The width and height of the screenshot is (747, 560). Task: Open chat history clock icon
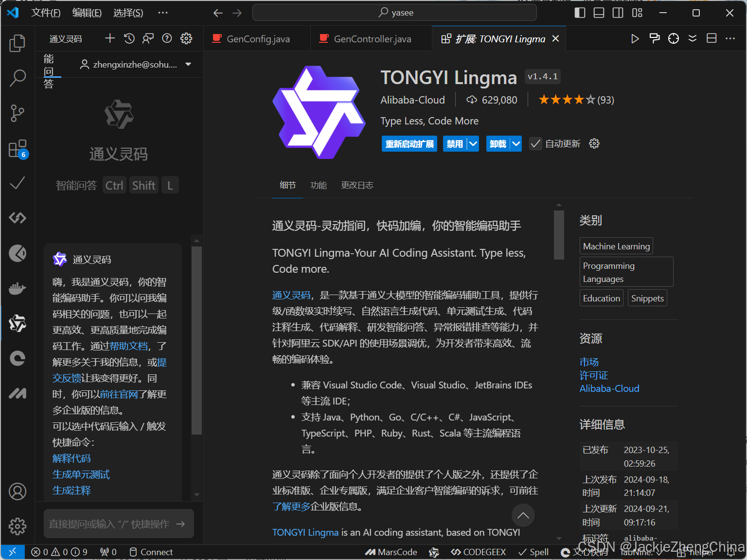[x=129, y=38]
